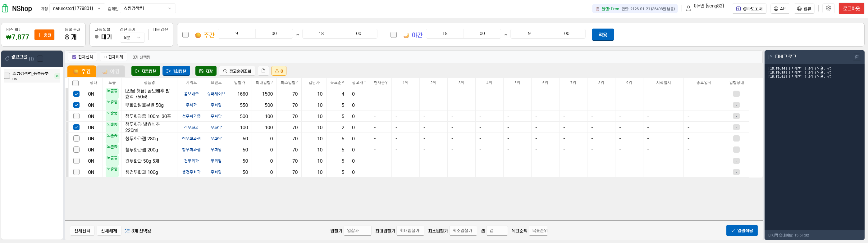Uncheck the 청무화과 발효식초 220ml row checkbox
This screenshot has height=243, width=868.
76,127
